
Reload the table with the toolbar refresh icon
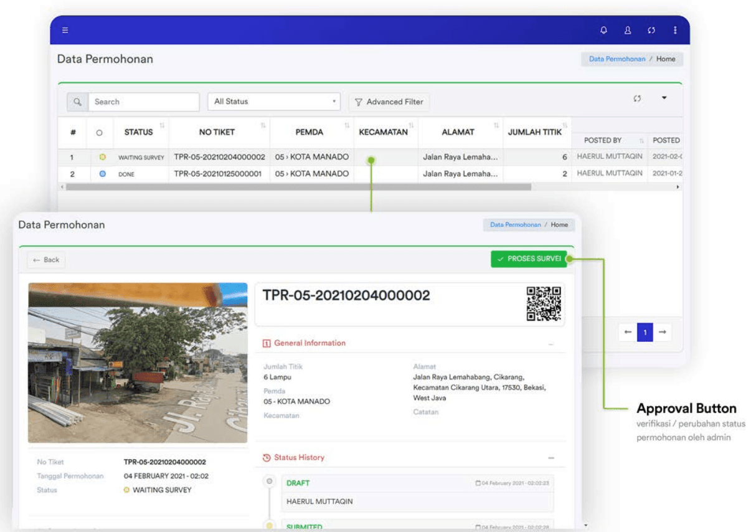point(637,98)
